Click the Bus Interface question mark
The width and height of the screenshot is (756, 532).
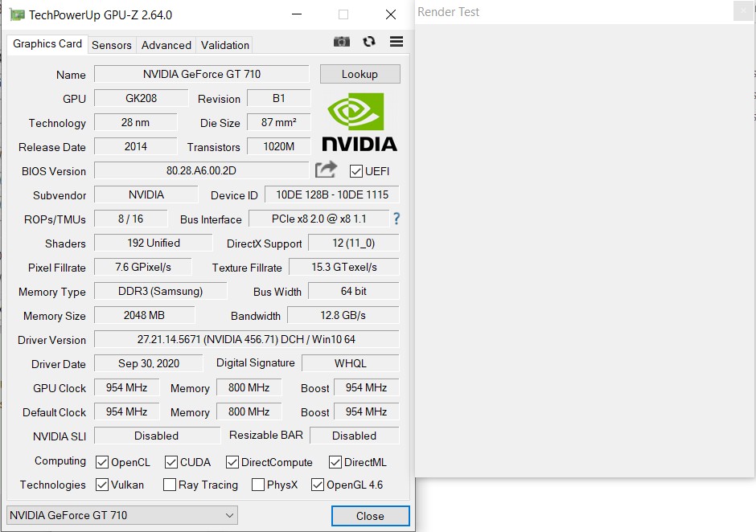click(396, 219)
